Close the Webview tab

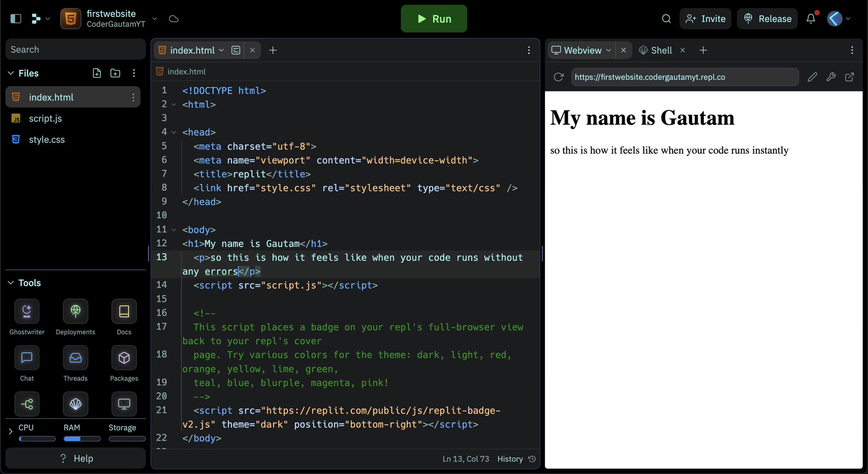tap(623, 50)
